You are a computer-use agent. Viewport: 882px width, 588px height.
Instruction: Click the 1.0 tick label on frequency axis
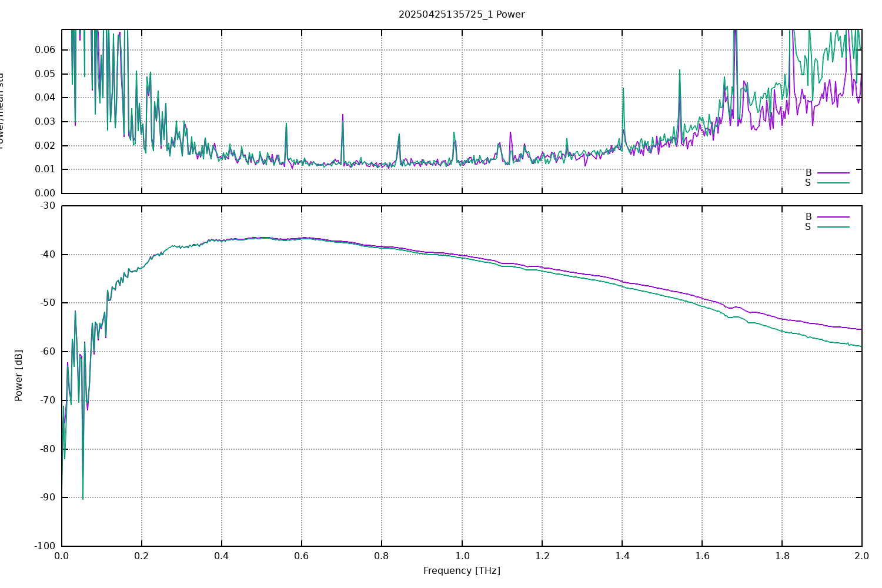[x=462, y=555]
